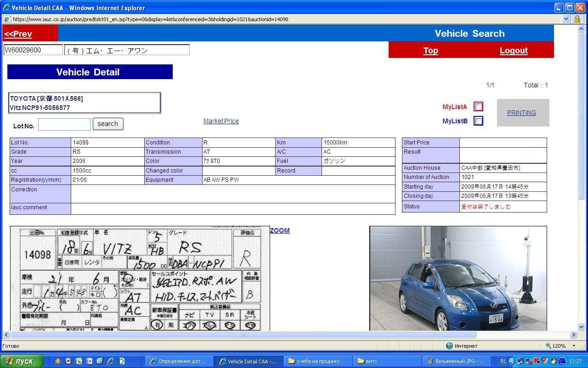Click the IE logo in the title bar
This screenshot has height=368, width=588.
click(6, 7)
